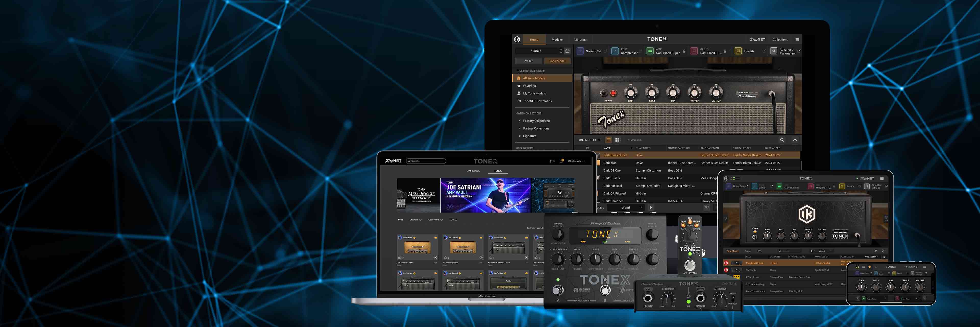Click the ToneNET link in desktop top bar
The width and height of the screenshot is (980, 327).
(x=757, y=39)
